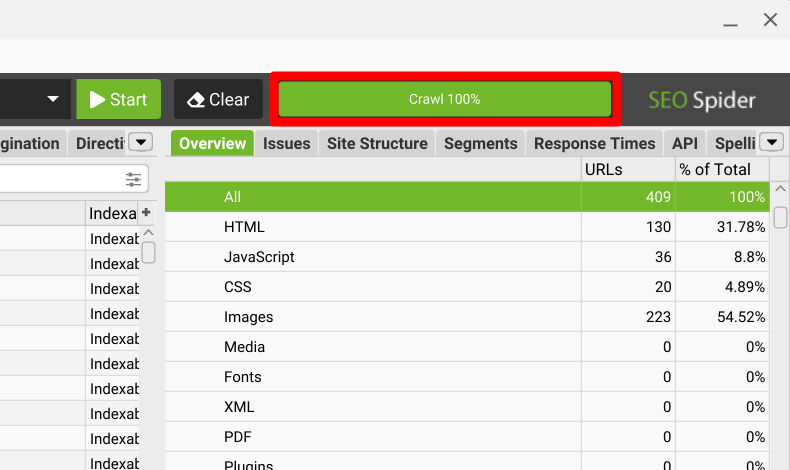790x470 pixels.
Task: Expand the left tabs overflow dropdown
Action: coord(141,143)
